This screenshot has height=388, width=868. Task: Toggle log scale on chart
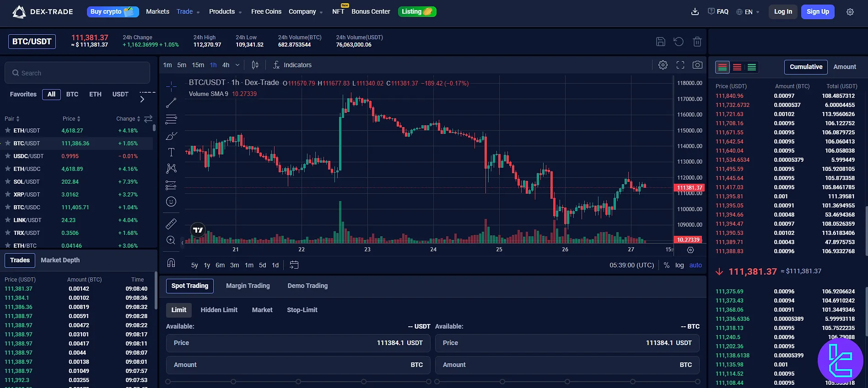679,265
